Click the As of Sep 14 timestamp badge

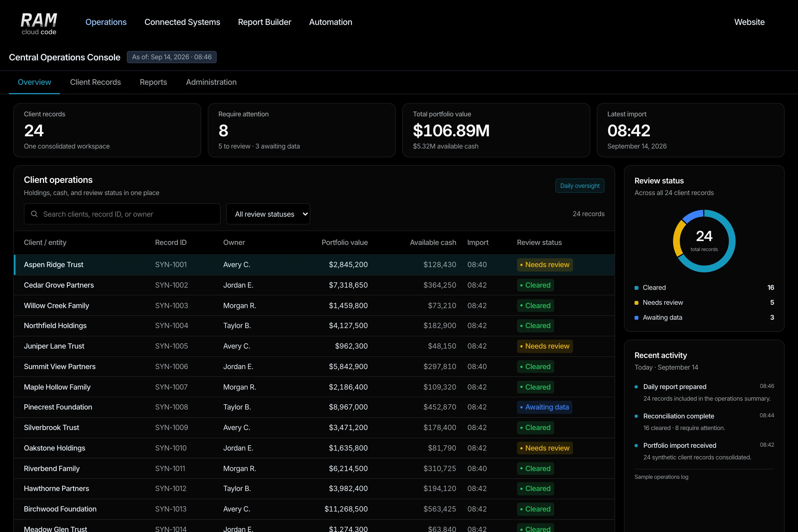click(172, 57)
